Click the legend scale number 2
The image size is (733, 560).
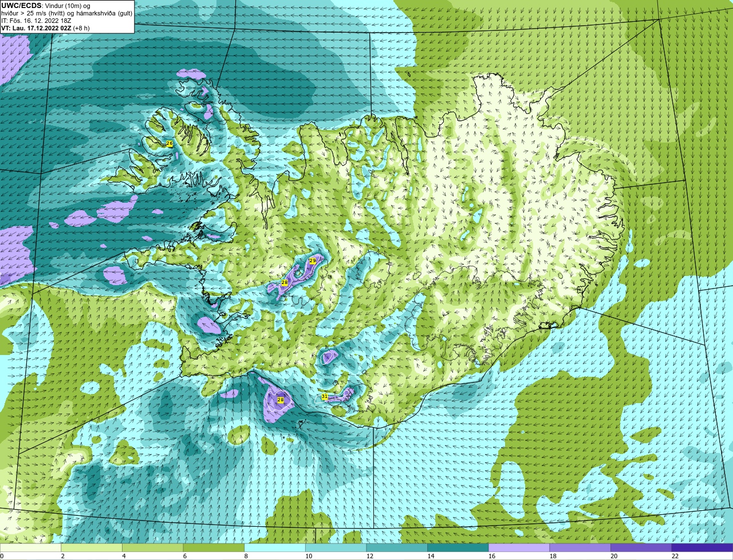point(62,556)
